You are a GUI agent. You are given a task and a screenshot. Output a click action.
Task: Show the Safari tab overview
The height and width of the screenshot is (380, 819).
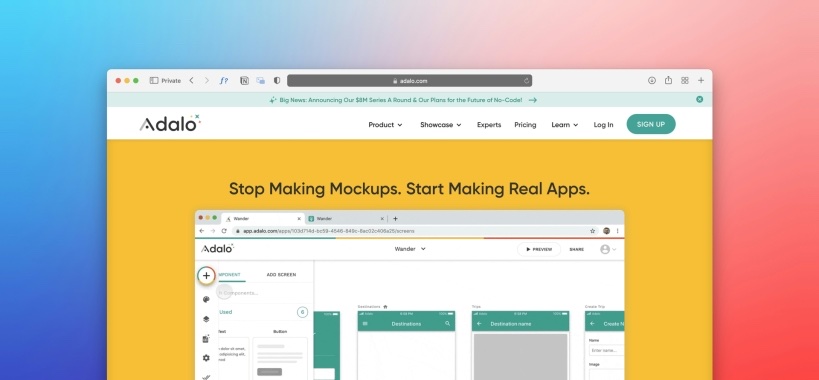(685, 80)
